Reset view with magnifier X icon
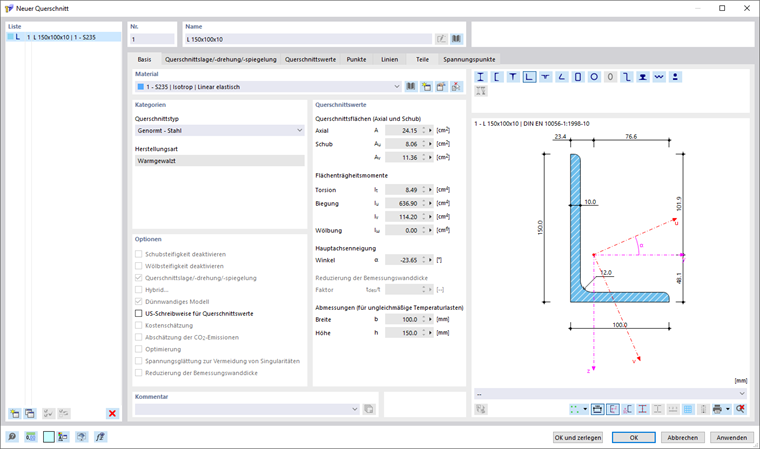 740,409
